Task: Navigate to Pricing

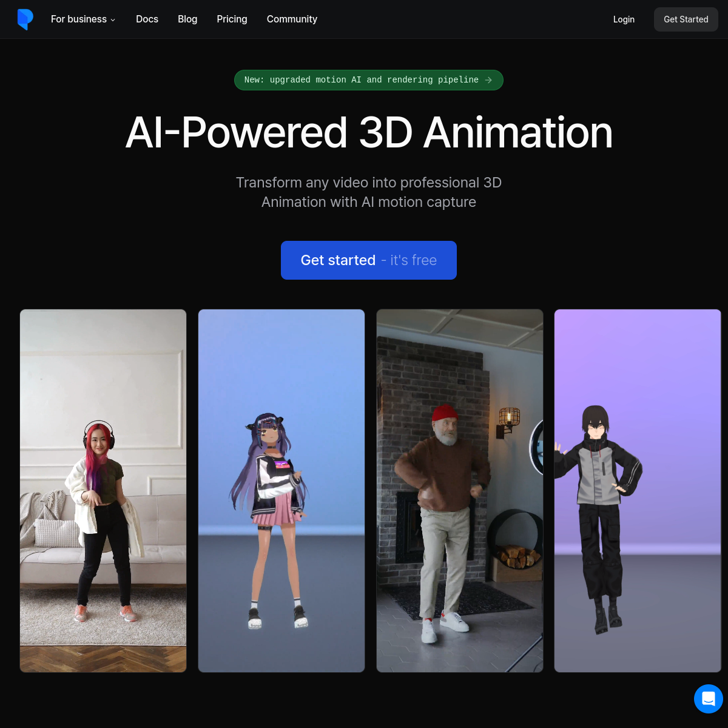Action: pyautogui.click(x=232, y=19)
